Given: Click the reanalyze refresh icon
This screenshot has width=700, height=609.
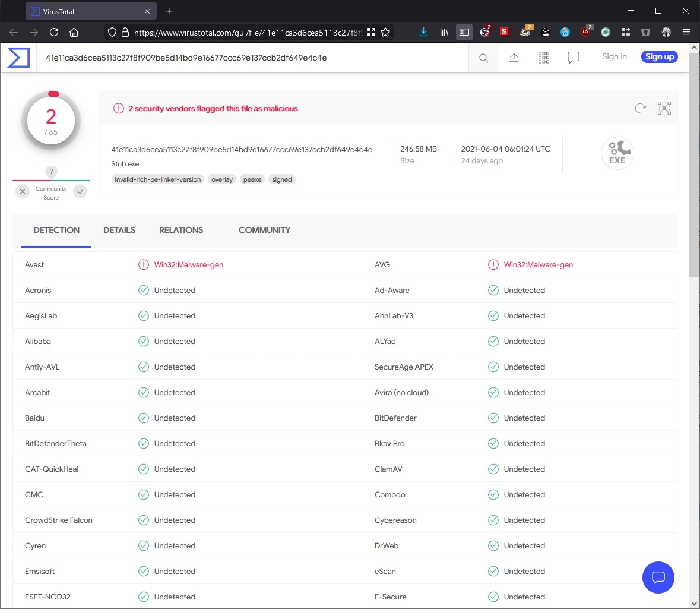Looking at the screenshot, I should pos(640,108).
